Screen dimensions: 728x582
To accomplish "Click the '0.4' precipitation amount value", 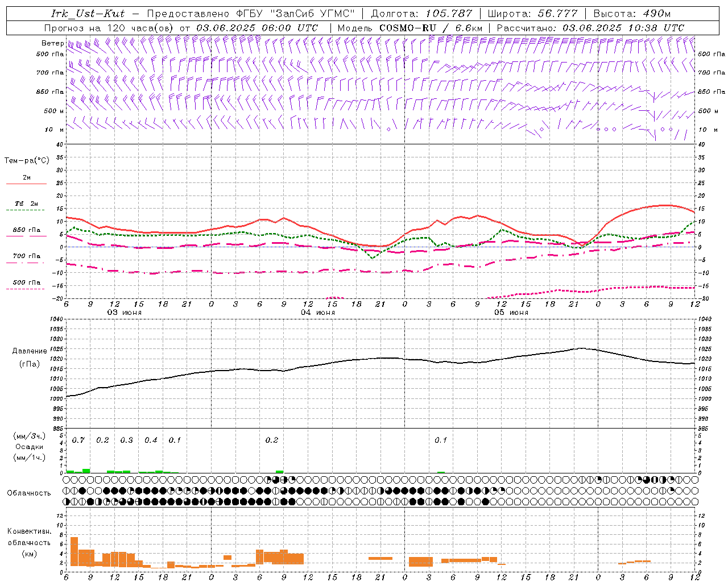I will [x=151, y=440].
